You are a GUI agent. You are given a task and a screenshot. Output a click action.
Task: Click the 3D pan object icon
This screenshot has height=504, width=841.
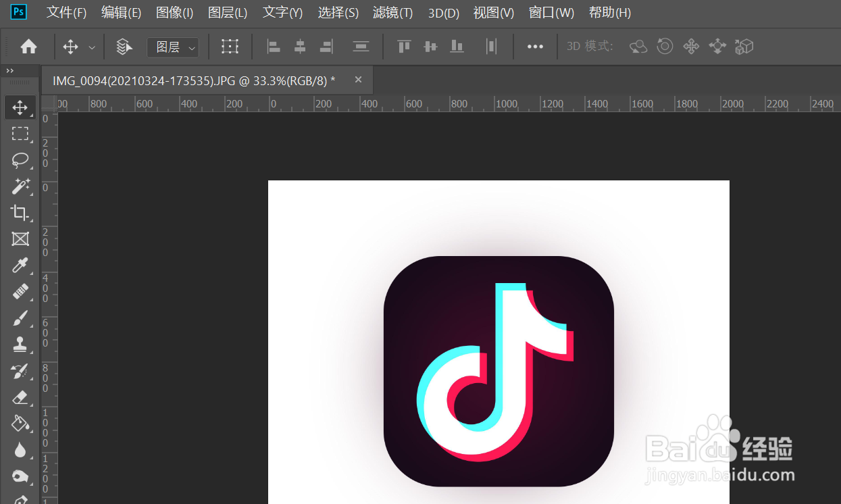click(691, 47)
